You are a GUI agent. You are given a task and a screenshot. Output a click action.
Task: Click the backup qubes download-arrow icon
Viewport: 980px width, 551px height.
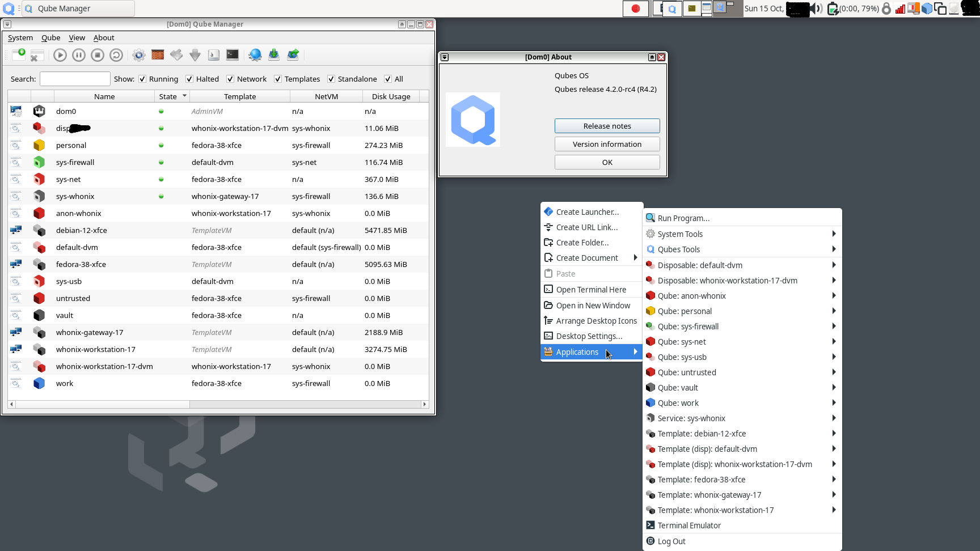tap(274, 55)
